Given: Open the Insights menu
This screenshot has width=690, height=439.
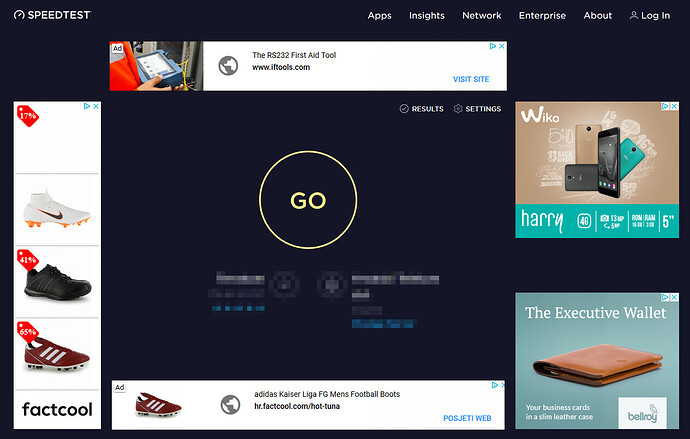Looking at the screenshot, I should [427, 16].
